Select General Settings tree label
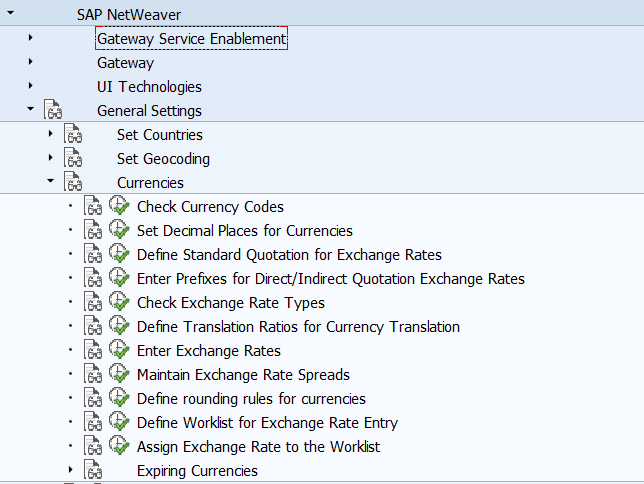 149,111
